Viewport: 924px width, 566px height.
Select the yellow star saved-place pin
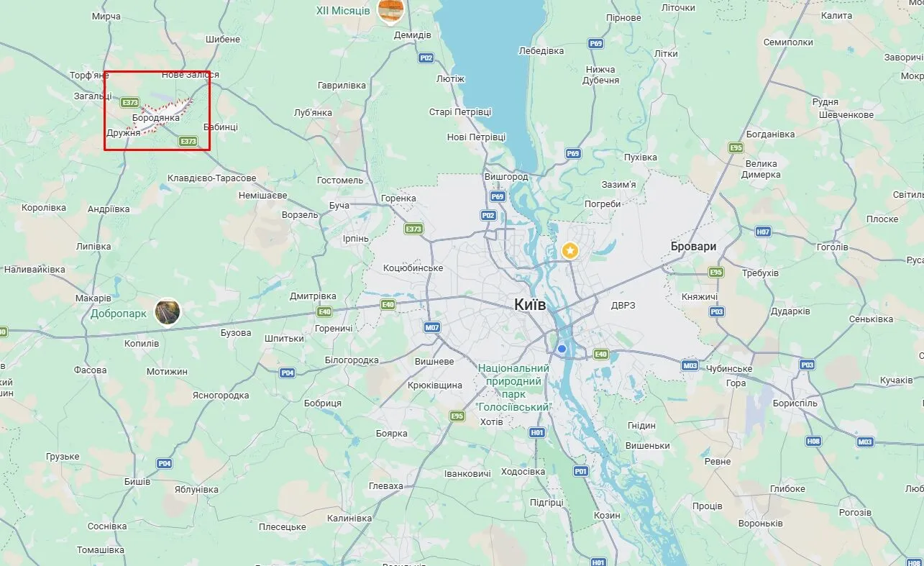click(570, 250)
